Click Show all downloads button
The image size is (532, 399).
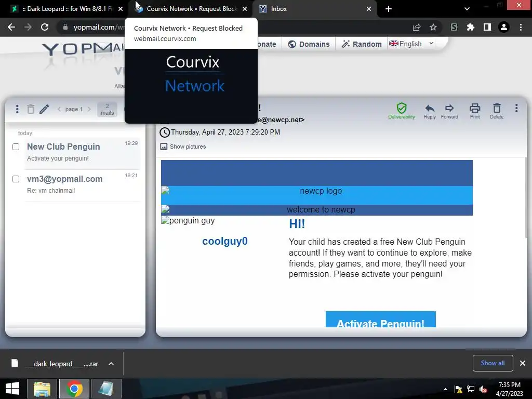[x=493, y=363]
